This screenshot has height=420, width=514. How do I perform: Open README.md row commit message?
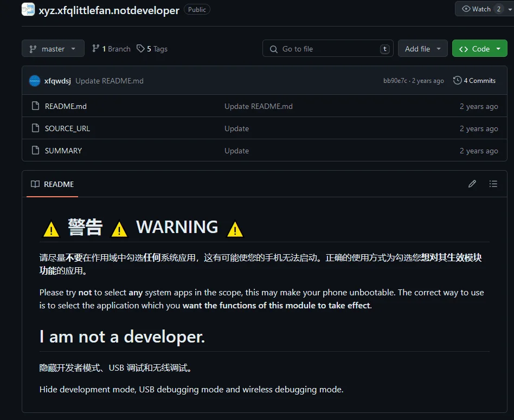258,106
